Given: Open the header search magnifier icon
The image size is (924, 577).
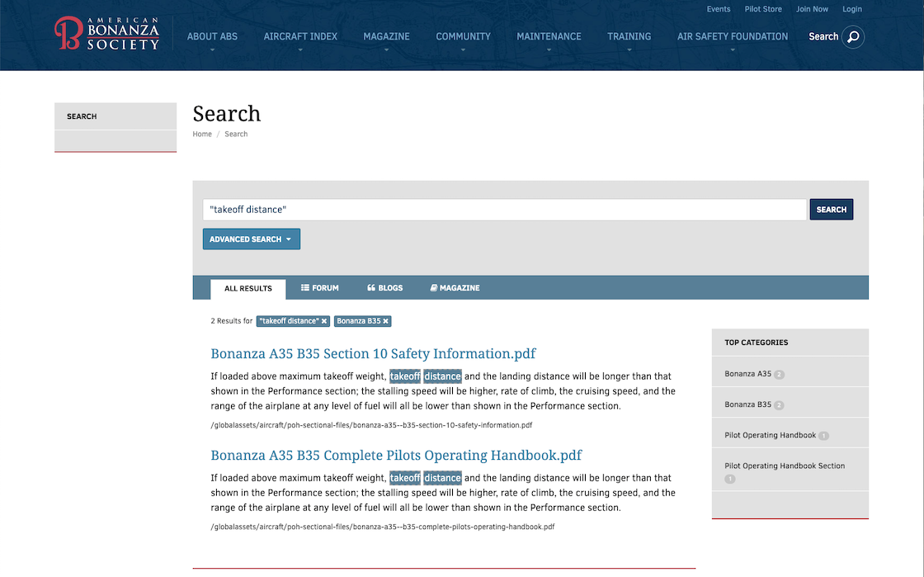Looking at the screenshot, I should [x=853, y=36].
